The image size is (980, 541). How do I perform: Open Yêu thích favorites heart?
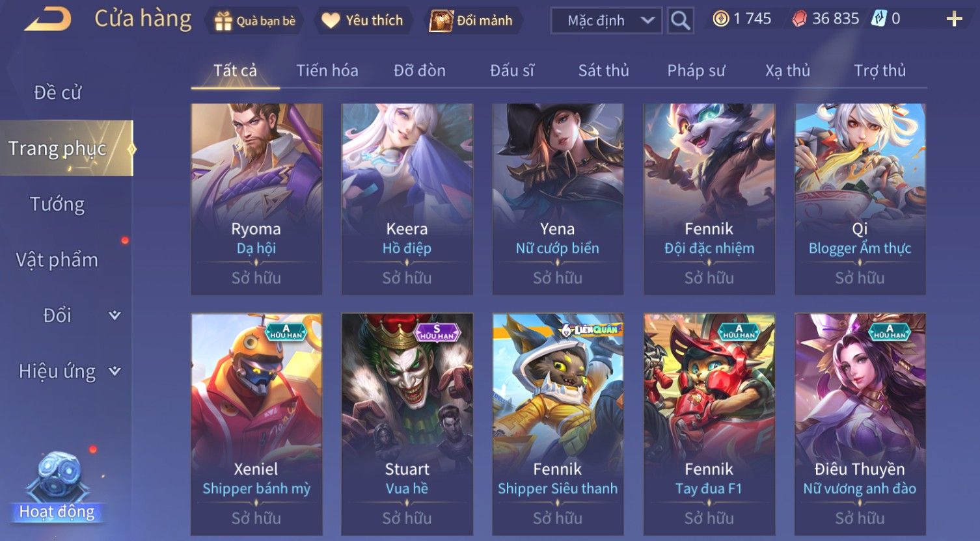362,21
